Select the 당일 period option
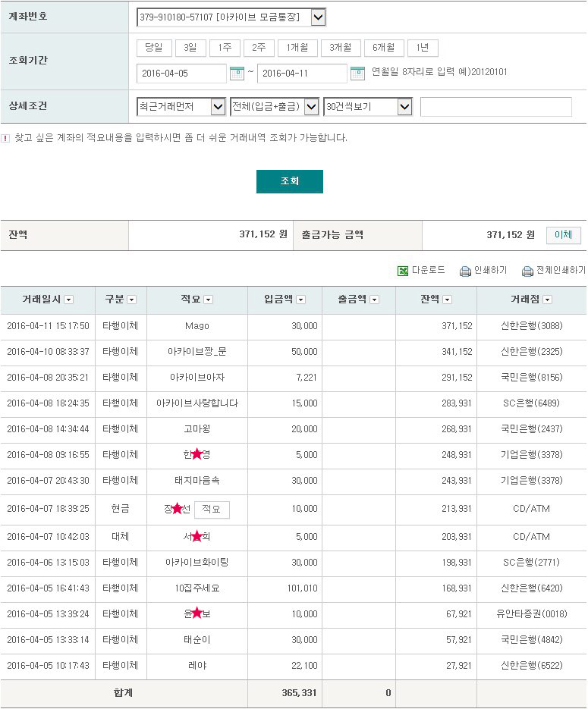 [154, 48]
